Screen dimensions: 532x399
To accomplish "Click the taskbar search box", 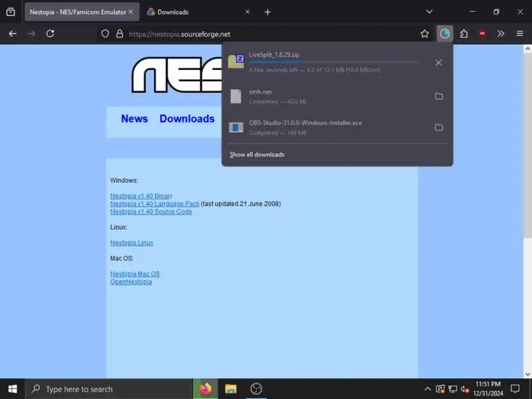I will pyautogui.click(x=109, y=389).
